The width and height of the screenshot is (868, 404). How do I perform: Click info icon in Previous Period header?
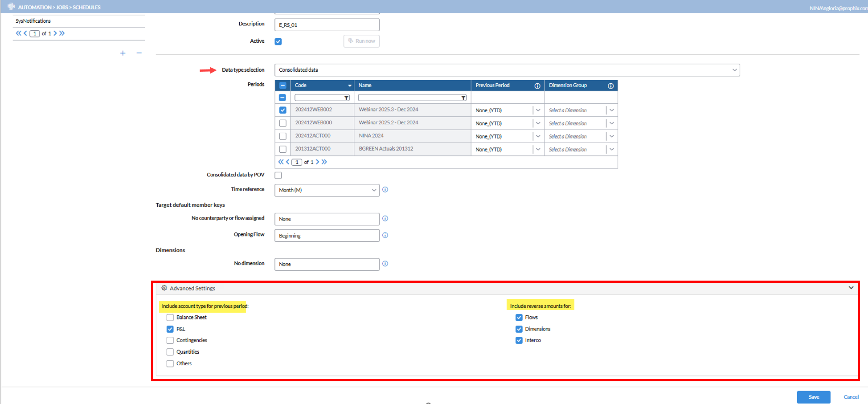(x=537, y=86)
